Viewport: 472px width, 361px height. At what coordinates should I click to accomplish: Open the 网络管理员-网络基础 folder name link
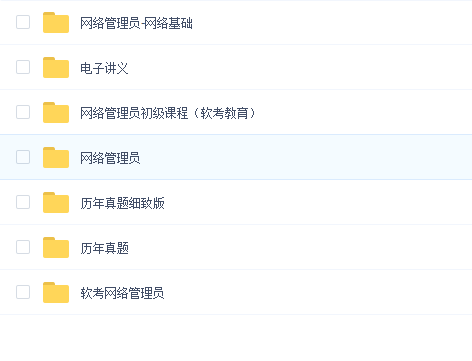pos(136,23)
